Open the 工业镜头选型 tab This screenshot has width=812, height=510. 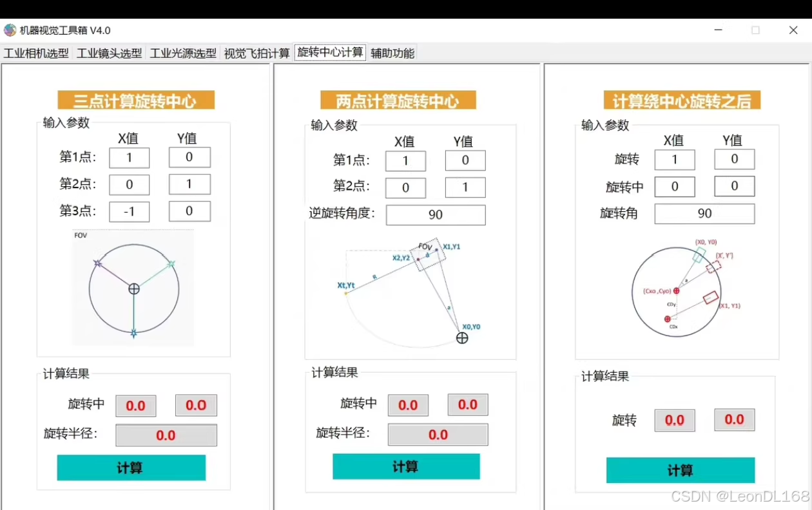[x=110, y=53]
